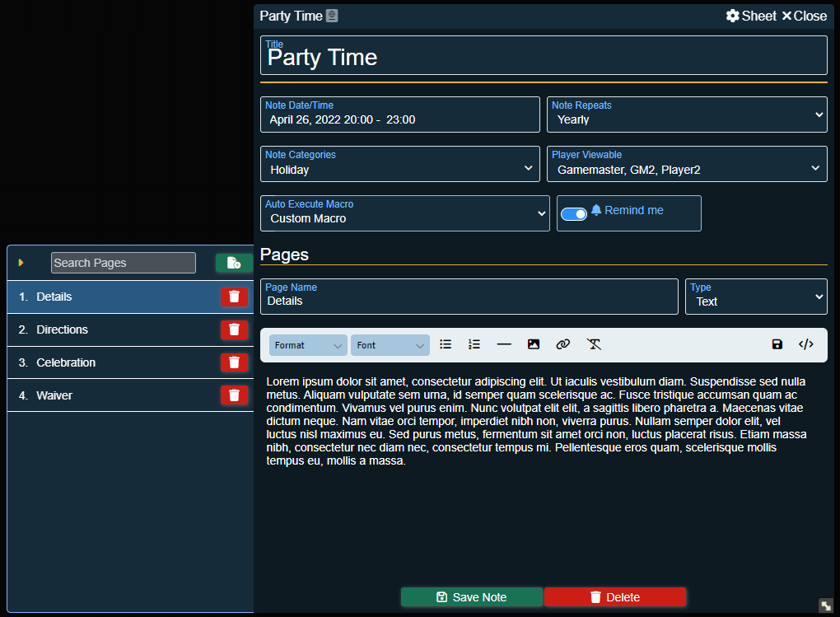Delete the Directions page with trash icon
The image size is (840, 617).
pos(234,330)
